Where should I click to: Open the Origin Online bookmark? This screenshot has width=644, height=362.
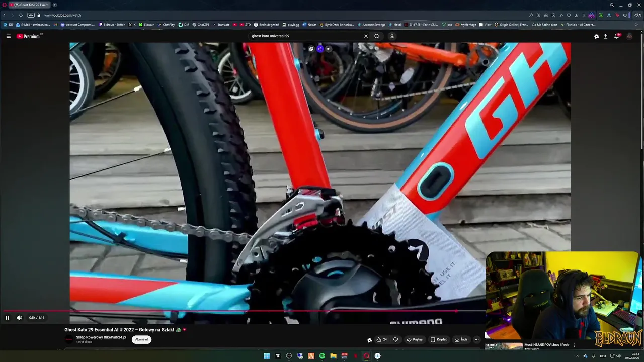click(x=511, y=25)
